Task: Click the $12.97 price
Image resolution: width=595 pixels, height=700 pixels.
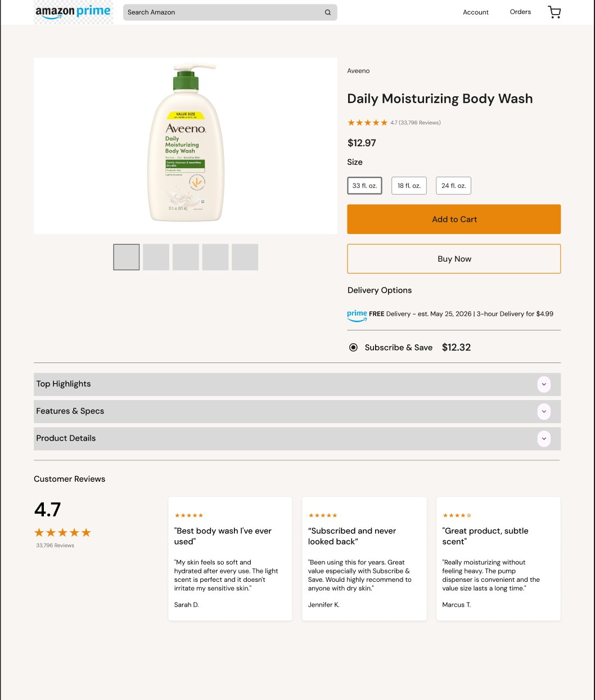Action: (362, 143)
